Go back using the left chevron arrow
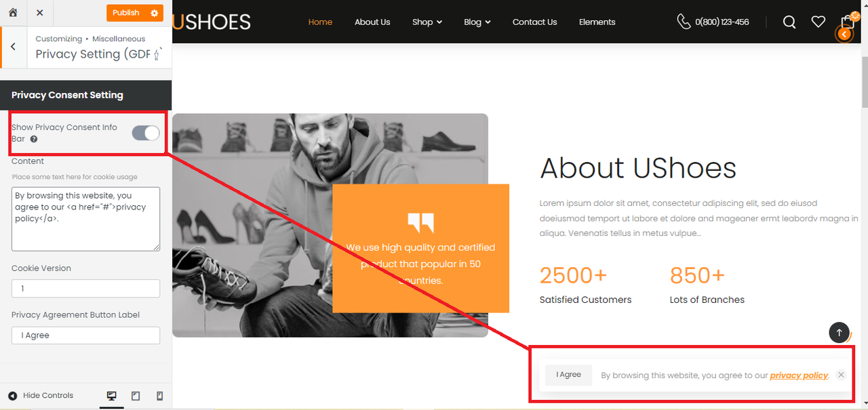The image size is (868, 410). (13, 47)
